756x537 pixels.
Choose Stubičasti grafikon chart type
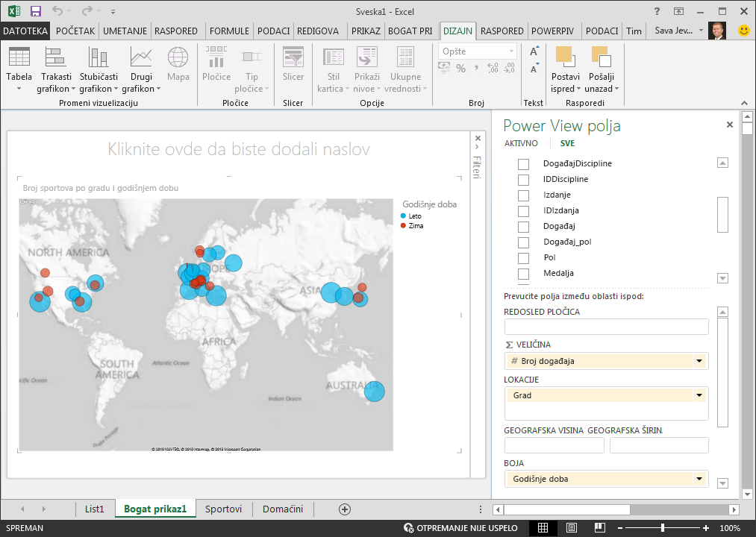pos(99,69)
